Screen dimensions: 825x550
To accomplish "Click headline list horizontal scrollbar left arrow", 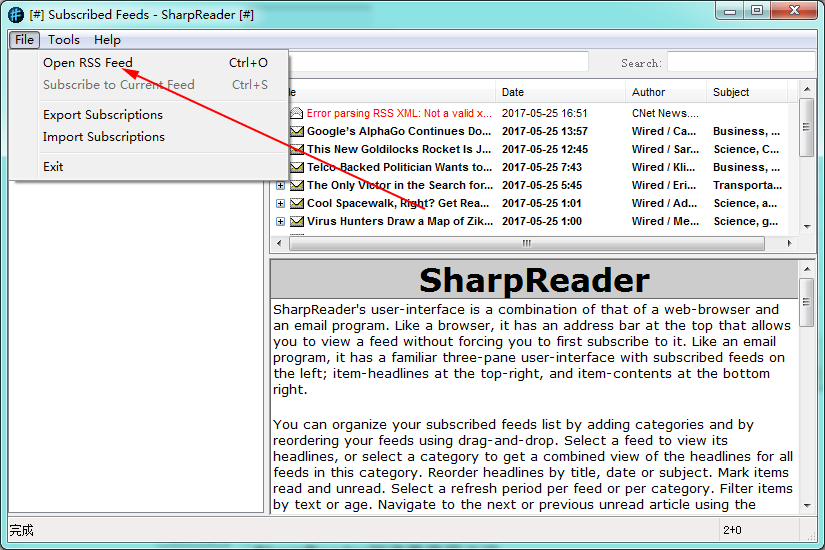I will tap(279, 243).
